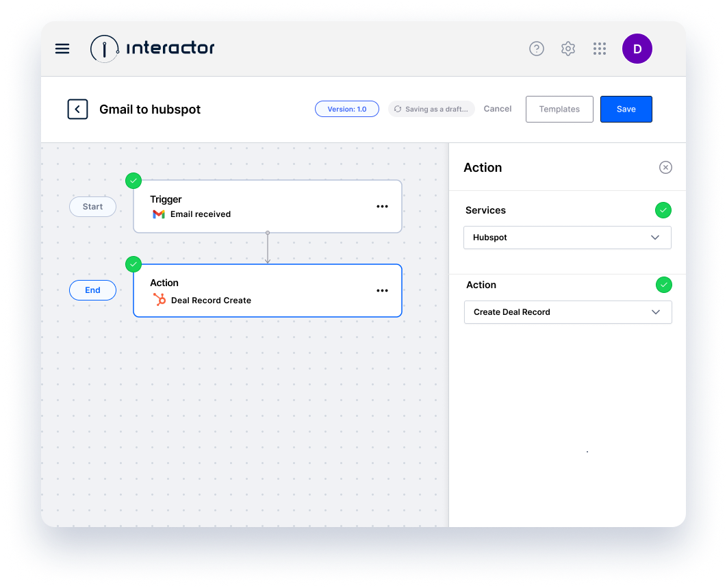Click the Gmail icon on the Trigger node

159,214
